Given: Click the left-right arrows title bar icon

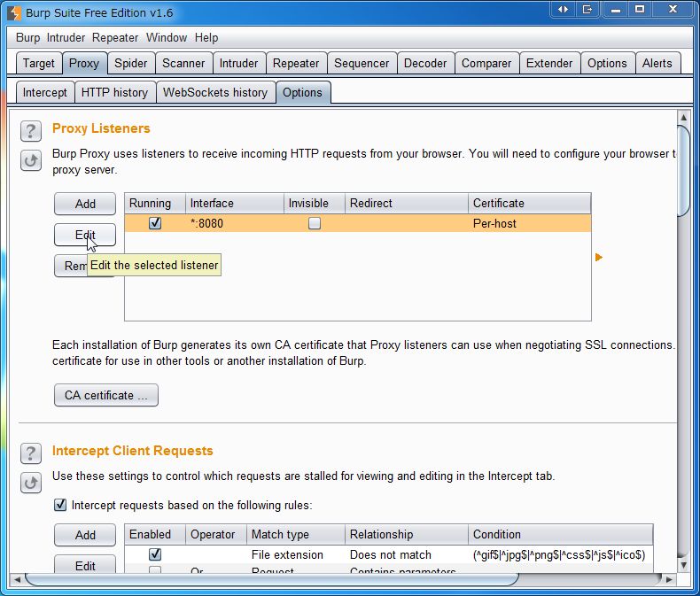Looking at the screenshot, I should point(563,10).
